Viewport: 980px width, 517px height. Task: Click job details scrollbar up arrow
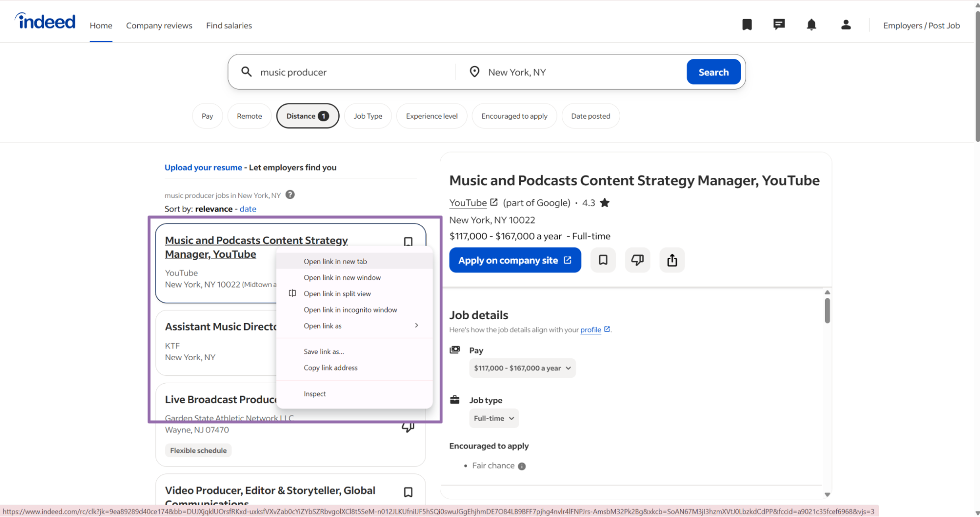pos(827,292)
